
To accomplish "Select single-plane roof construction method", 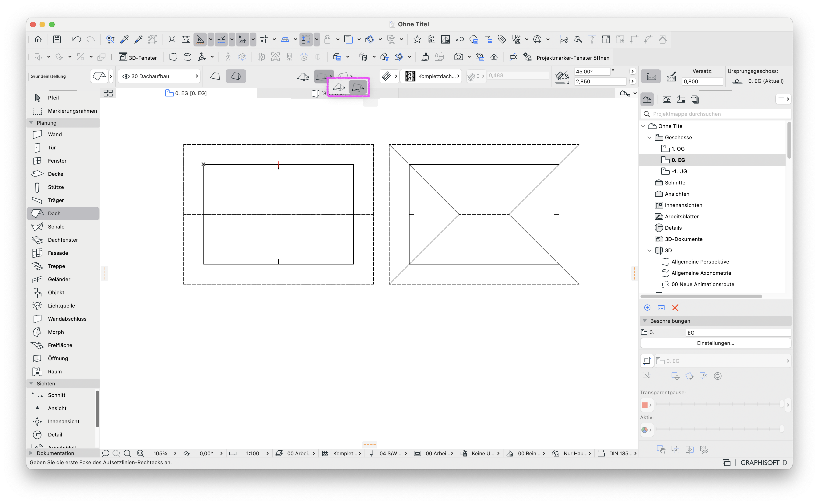I will [215, 76].
